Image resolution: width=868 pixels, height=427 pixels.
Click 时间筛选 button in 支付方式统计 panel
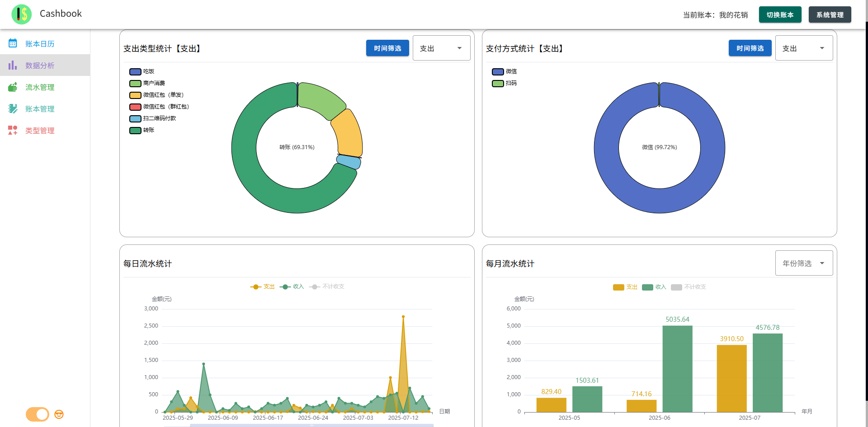point(750,48)
